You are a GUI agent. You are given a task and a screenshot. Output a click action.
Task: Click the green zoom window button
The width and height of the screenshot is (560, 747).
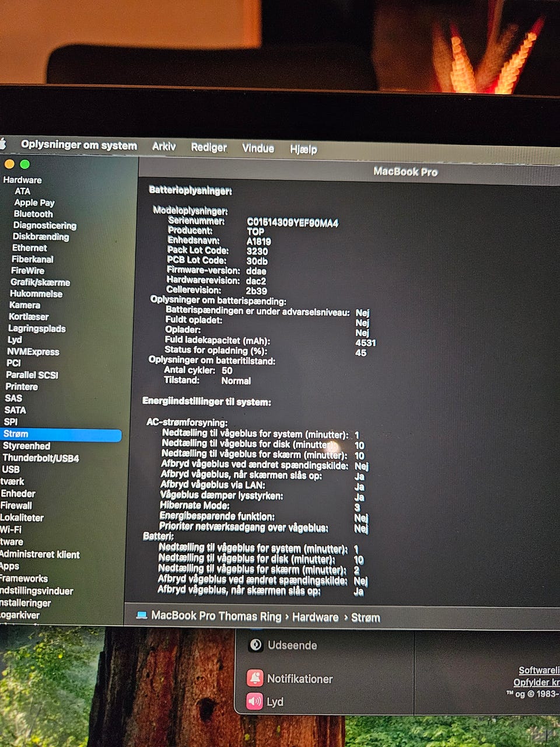pos(24,165)
